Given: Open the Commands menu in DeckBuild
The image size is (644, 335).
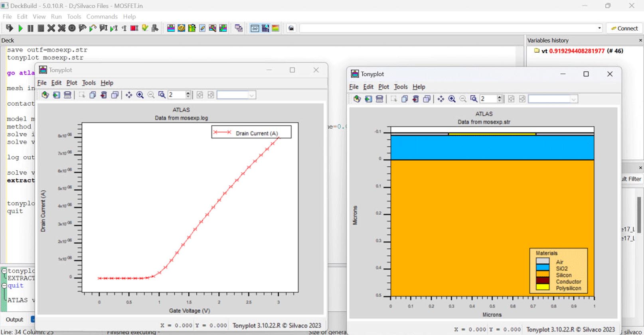Looking at the screenshot, I should tap(102, 16).
